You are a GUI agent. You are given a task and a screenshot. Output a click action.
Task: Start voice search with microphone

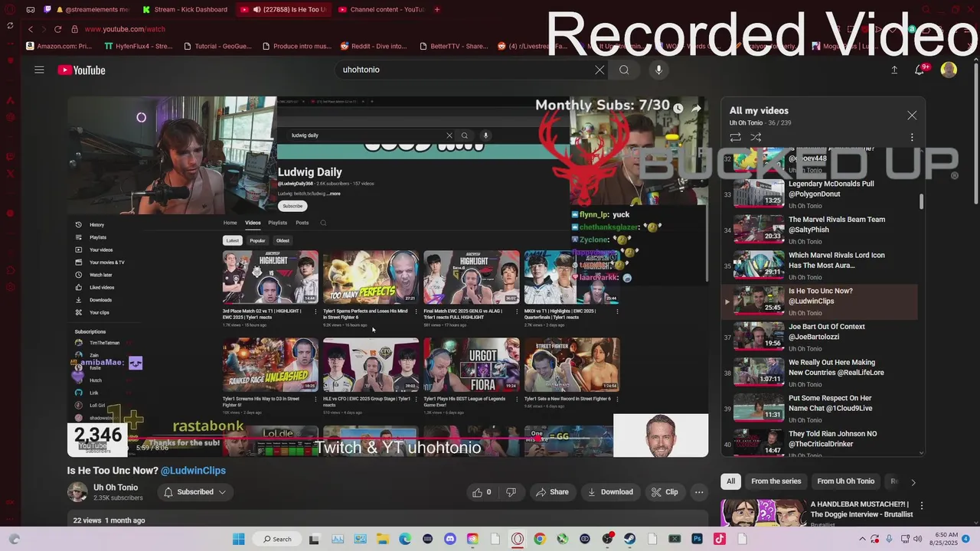point(658,70)
